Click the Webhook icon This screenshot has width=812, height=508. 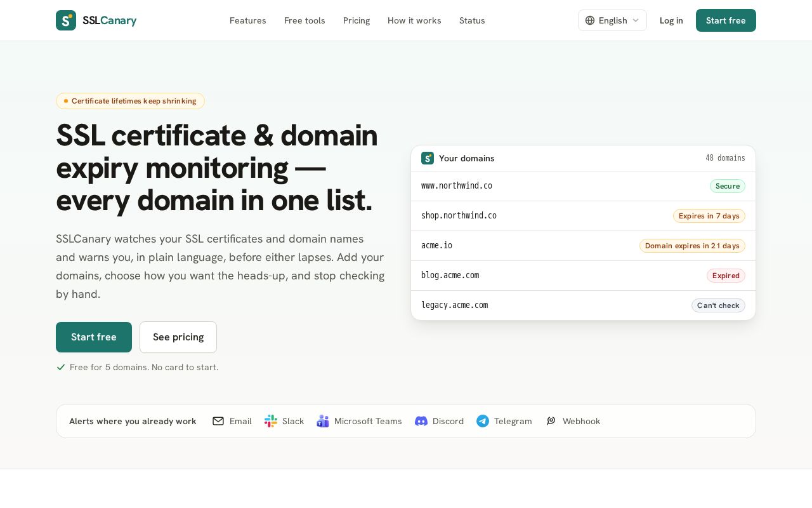(x=551, y=421)
